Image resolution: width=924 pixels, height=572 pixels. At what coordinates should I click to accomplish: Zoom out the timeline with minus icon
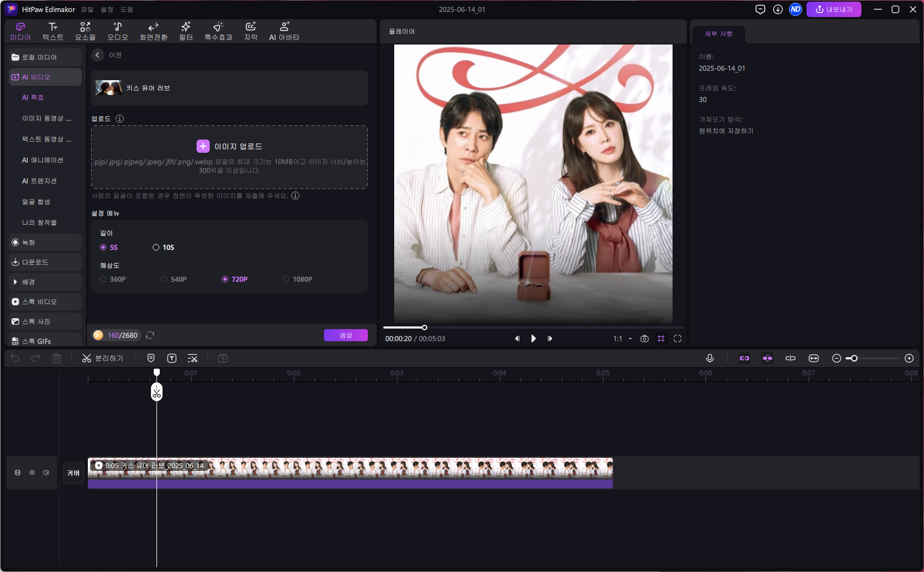(837, 358)
